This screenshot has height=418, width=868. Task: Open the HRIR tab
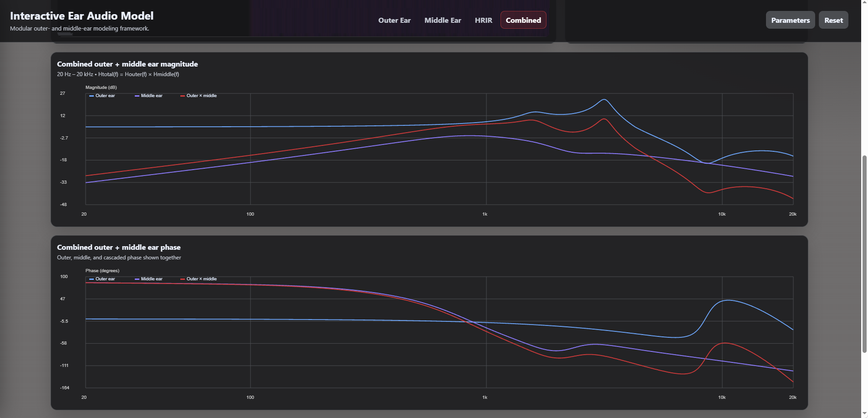point(483,20)
